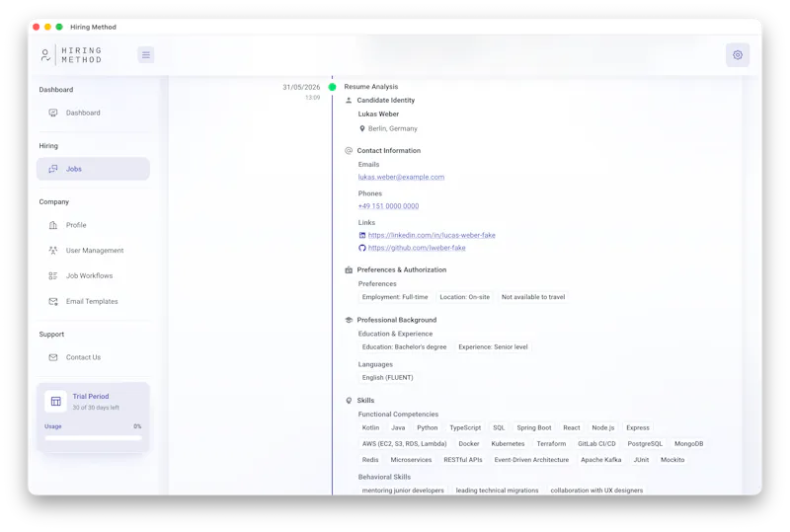Click the Microservices skill tag
790x532 pixels.
[411, 460]
